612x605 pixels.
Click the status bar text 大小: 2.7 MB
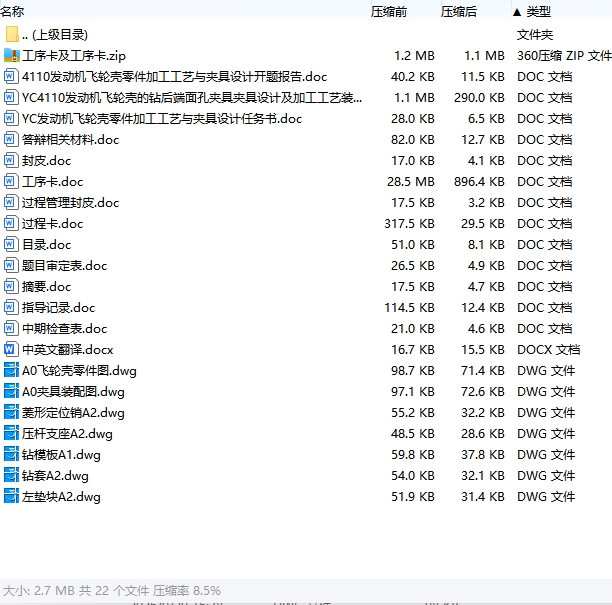[38, 591]
